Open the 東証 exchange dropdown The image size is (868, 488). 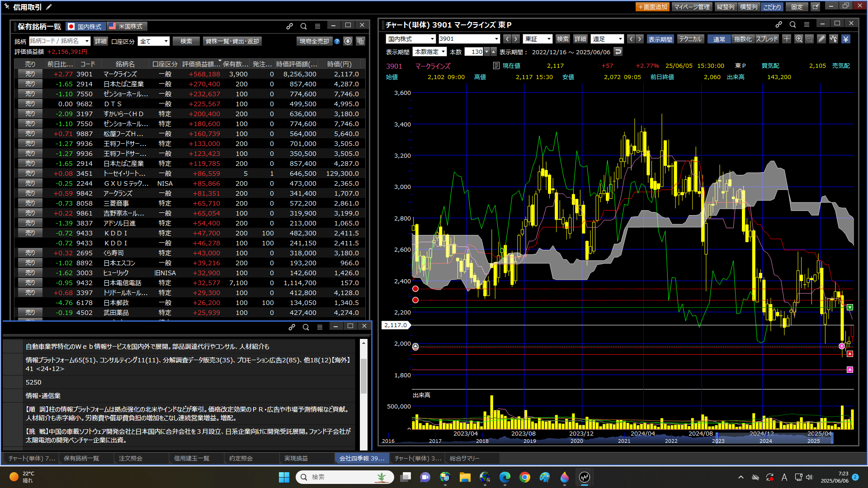pyautogui.click(x=538, y=39)
